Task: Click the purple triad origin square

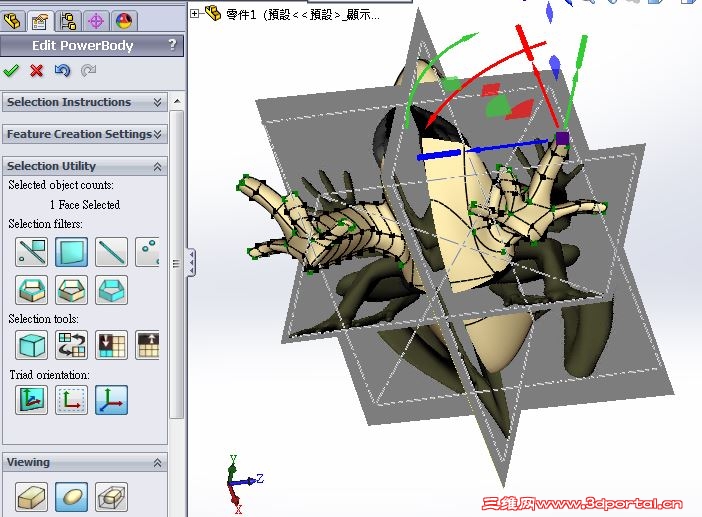Action: [x=562, y=138]
